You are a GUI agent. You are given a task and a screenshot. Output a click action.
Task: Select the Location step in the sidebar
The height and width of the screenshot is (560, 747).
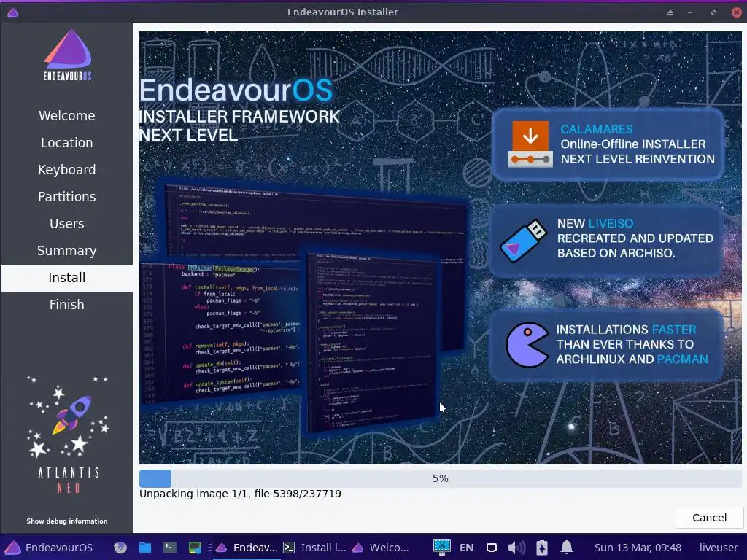pyautogui.click(x=66, y=143)
